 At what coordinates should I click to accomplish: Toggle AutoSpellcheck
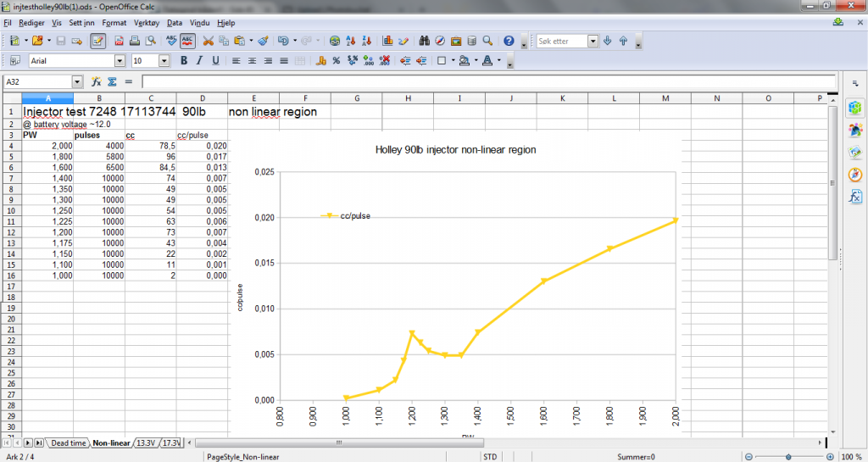(x=188, y=41)
